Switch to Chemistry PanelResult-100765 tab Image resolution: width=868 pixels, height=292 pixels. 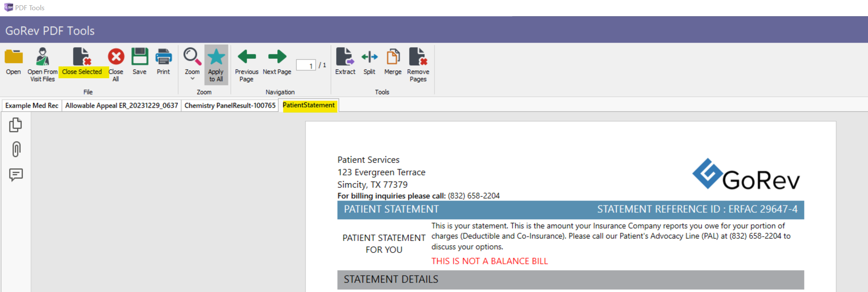pyautogui.click(x=230, y=106)
